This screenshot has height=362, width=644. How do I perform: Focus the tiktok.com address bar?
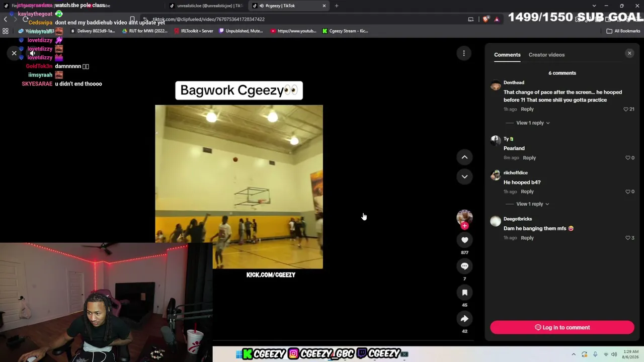pos(302,19)
